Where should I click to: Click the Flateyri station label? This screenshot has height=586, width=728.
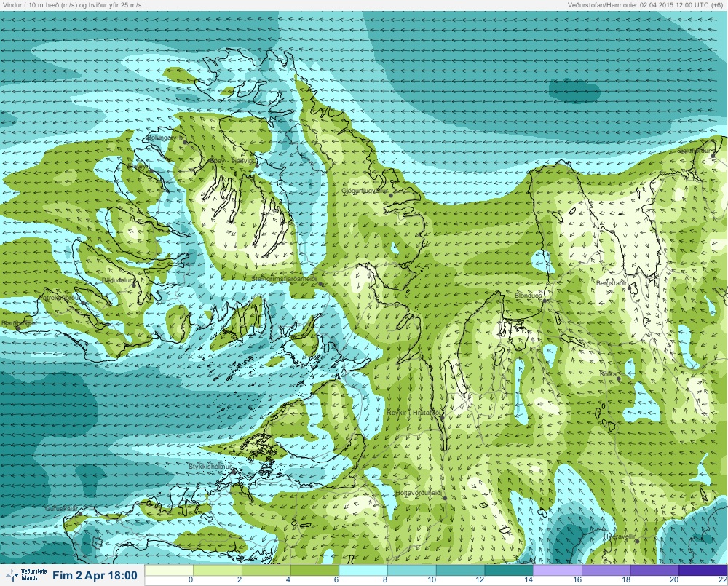138,166
